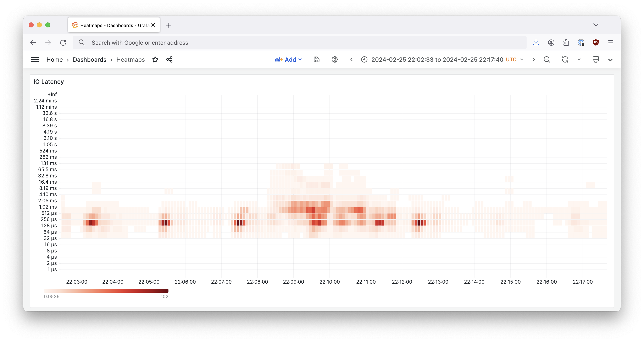
Task: Open the share dashboard dialog
Action: click(169, 60)
